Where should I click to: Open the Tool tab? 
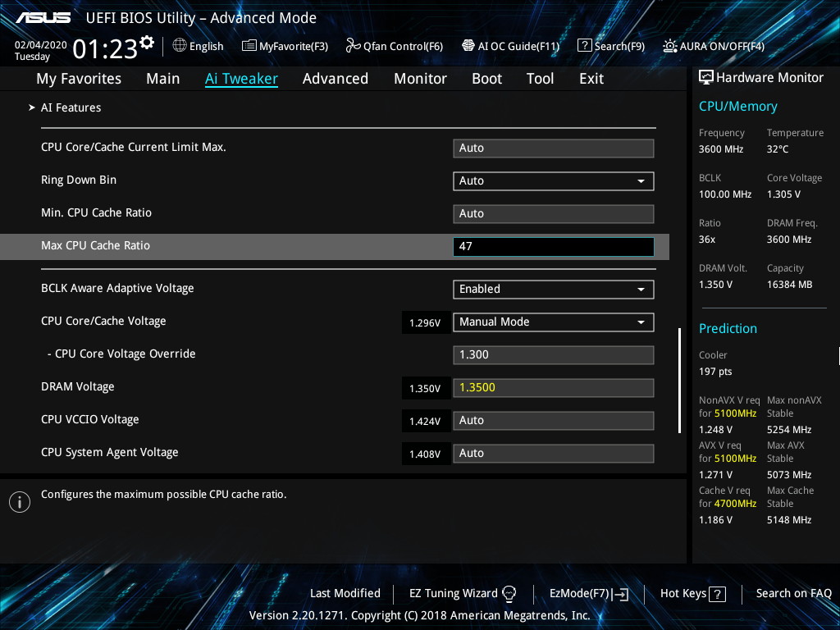(x=540, y=79)
